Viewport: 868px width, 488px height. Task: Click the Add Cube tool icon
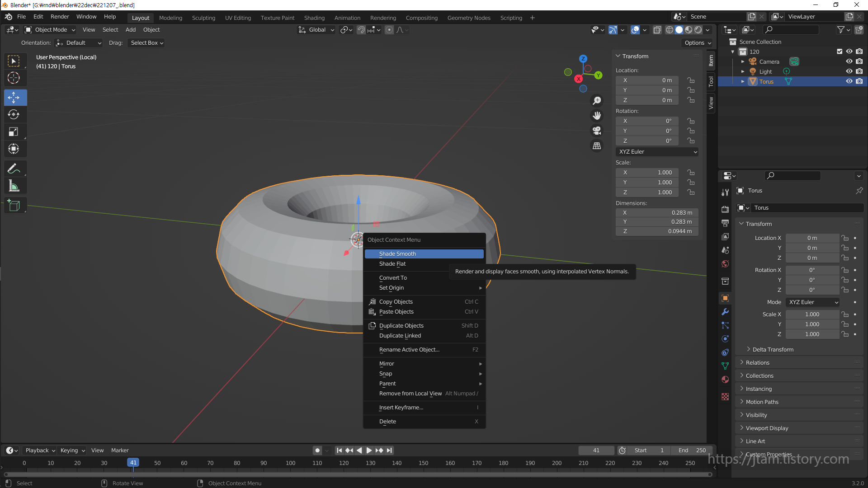[14, 206]
